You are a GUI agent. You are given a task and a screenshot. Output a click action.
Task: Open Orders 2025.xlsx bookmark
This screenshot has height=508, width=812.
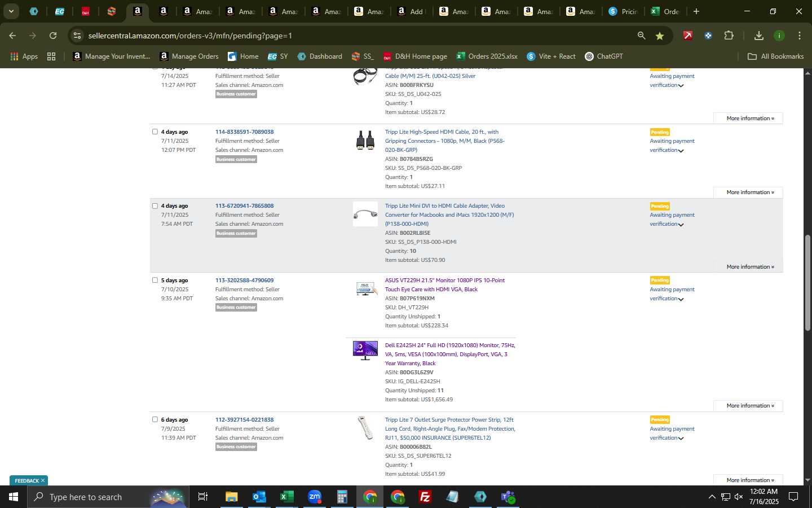coord(487,56)
